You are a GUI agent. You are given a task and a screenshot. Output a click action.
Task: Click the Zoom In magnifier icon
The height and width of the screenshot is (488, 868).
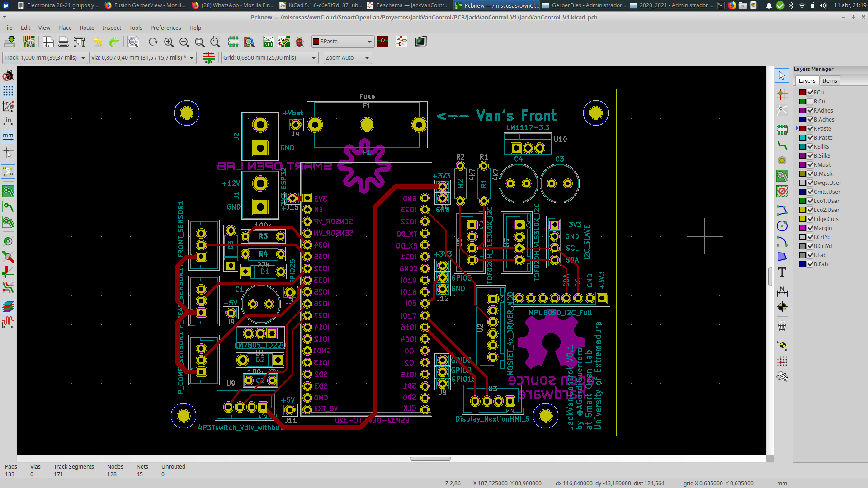click(x=169, y=42)
